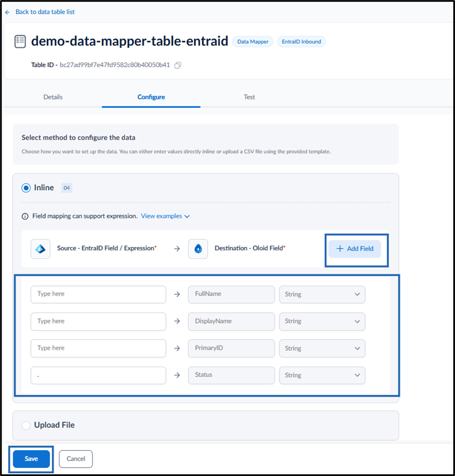Viewport: 455px width, 476px height.
Task: Click the info icon near Field mapping
Action: point(25,216)
